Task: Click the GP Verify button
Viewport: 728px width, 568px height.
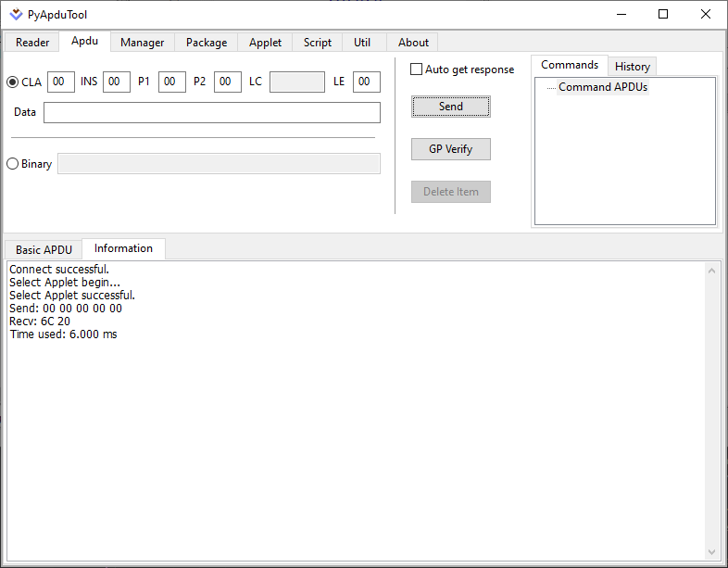Action: click(x=451, y=149)
